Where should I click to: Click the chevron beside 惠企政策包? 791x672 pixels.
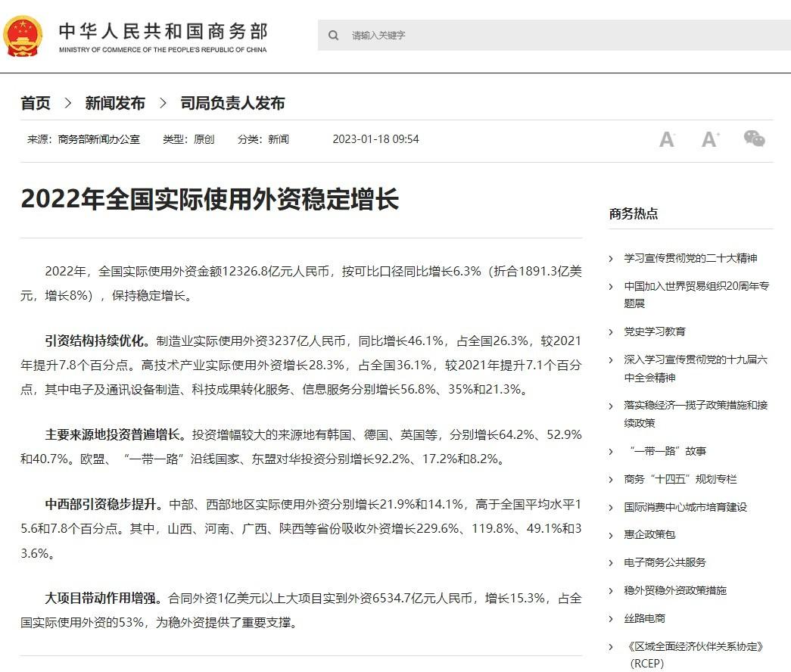611,535
